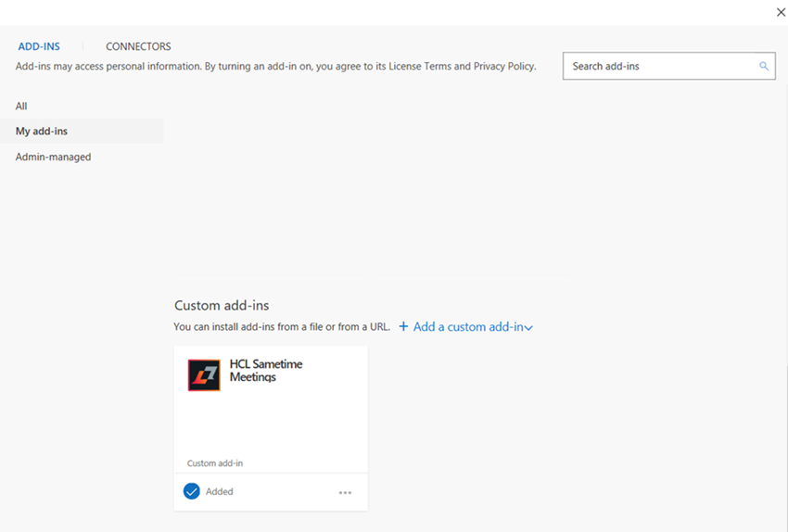
Task: Click the plus icon before Add a custom add-in
Action: click(x=403, y=326)
